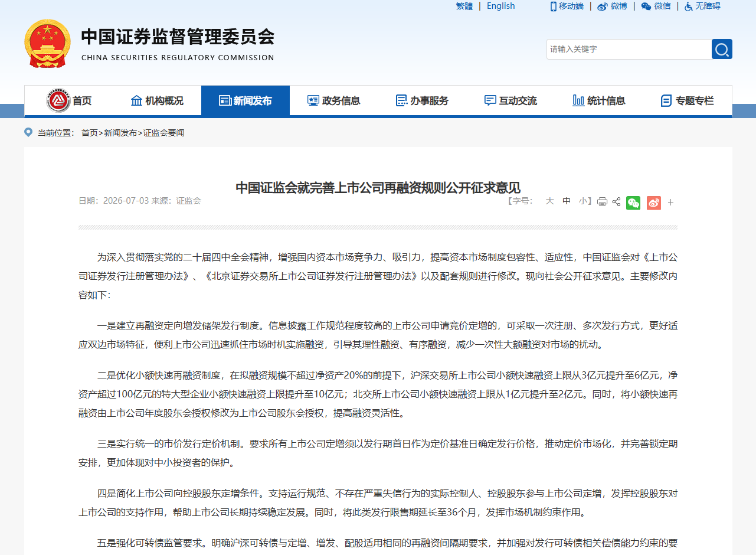Click the English name CHINA SECURITIES REGULATORY COMMISSION

click(x=178, y=58)
